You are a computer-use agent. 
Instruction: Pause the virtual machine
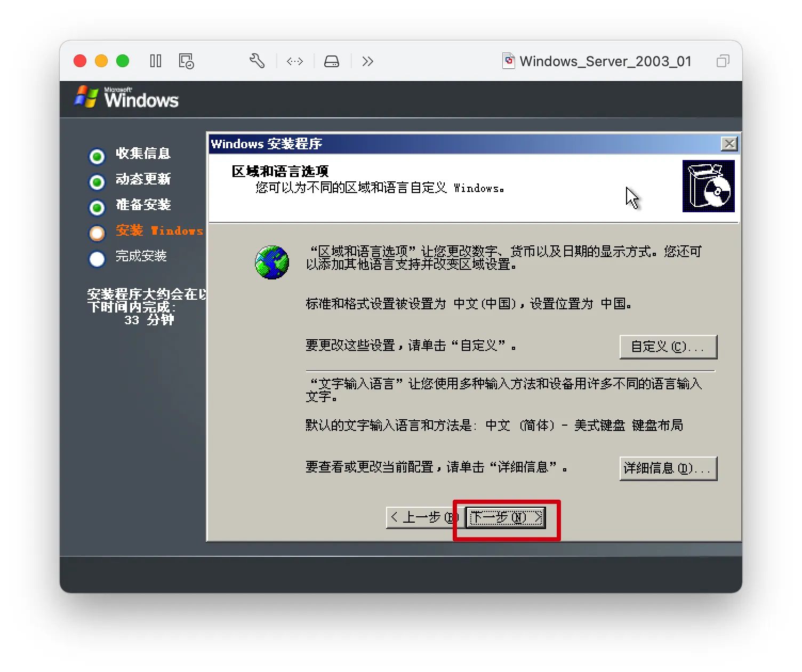156,61
